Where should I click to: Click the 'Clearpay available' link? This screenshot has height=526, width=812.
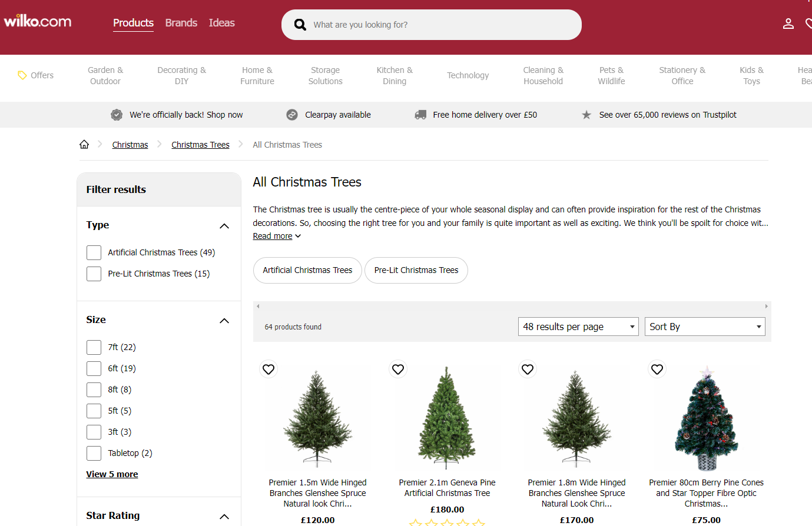click(338, 115)
